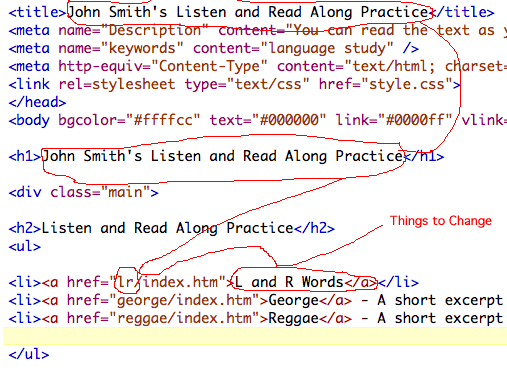Click the name="Description" attribute
Image resolution: width=507 pixels, height=389 pixels.
click(x=134, y=31)
